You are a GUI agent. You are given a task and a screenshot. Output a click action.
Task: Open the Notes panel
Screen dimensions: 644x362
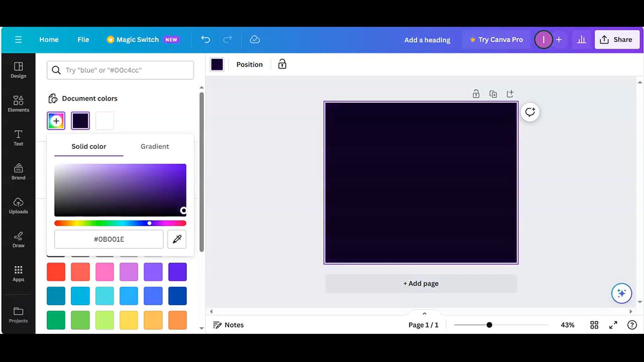click(x=228, y=325)
